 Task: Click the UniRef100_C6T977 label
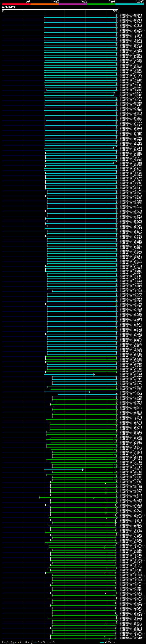click(131, 115)
